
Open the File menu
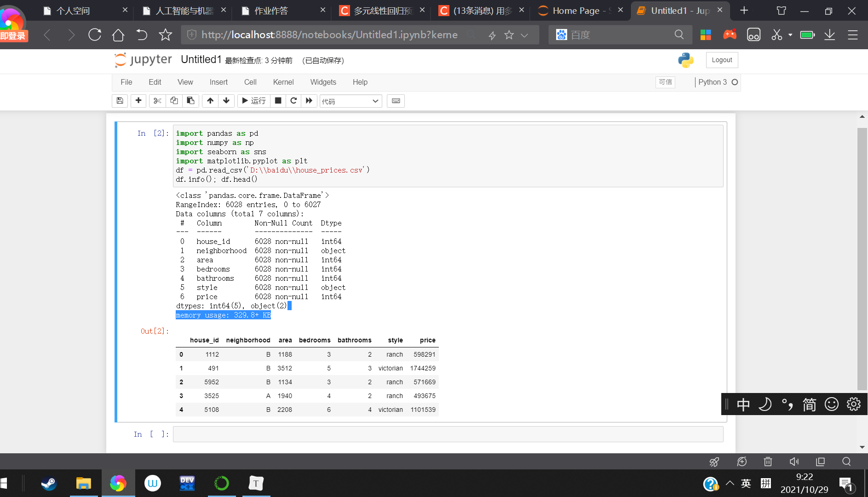tap(126, 82)
